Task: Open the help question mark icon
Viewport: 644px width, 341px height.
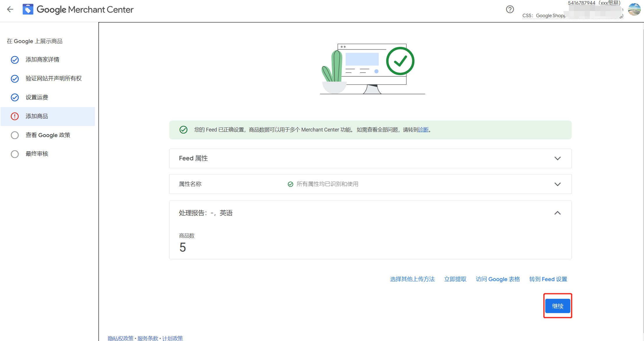Action: click(x=510, y=9)
